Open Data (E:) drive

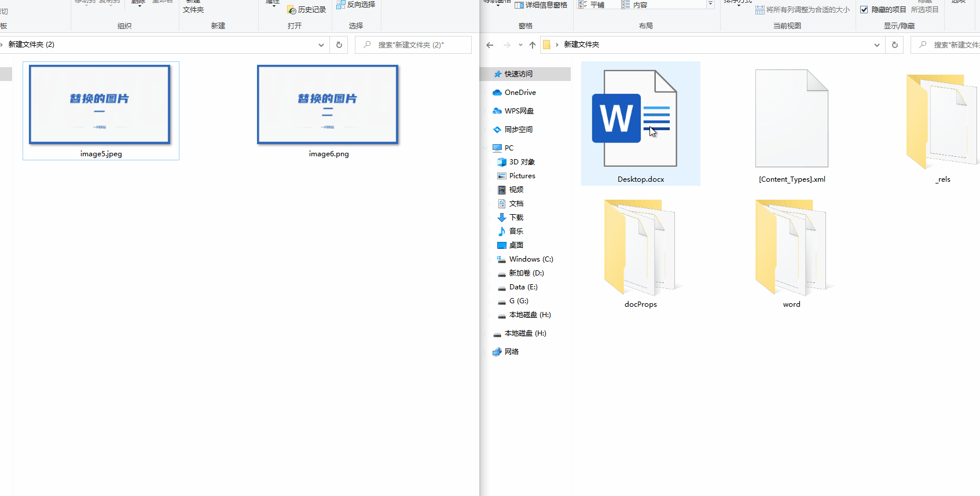(x=523, y=287)
